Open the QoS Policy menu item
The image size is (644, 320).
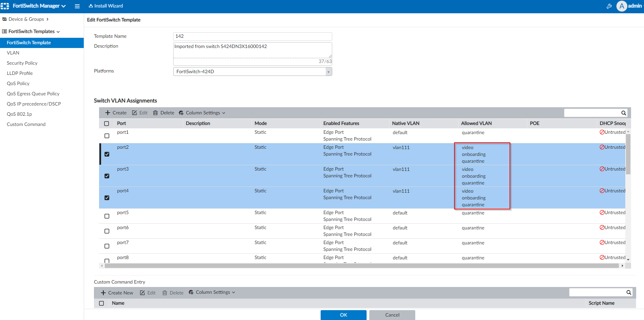[x=18, y=83]
